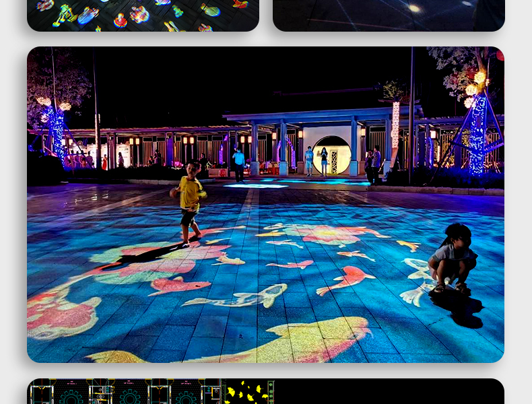Click the pink lotus flower projection
Image resolution: width=532 pixels, height=404 pixels.
329,234
